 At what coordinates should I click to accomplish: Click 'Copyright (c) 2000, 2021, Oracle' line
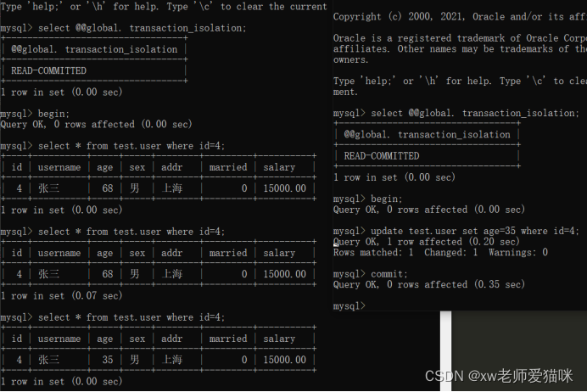tap(460, 17)
